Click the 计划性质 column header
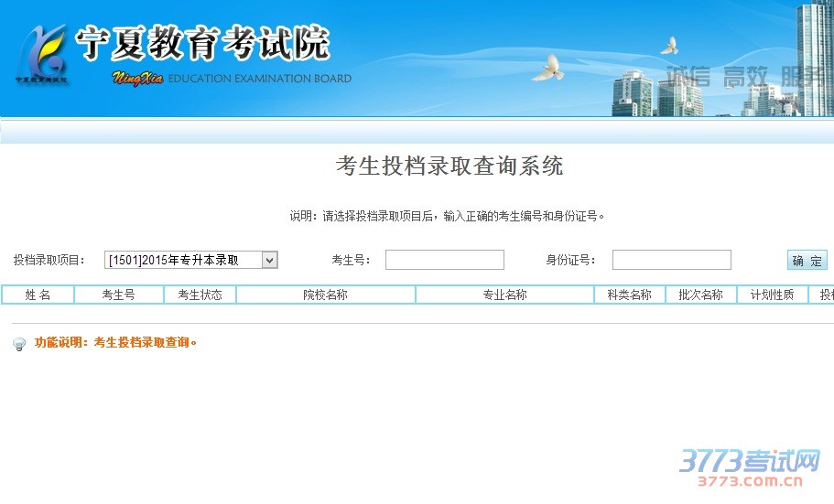834x504 pixels. [x=772, y=295]
